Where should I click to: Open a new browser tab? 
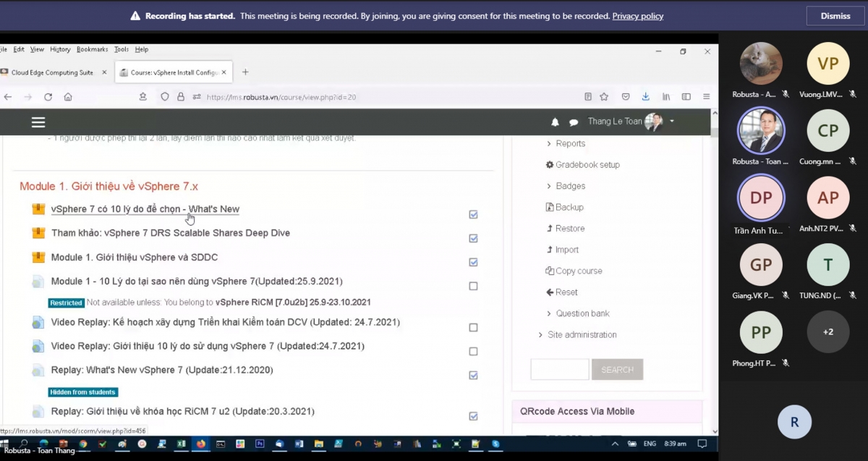coord(245,72)
